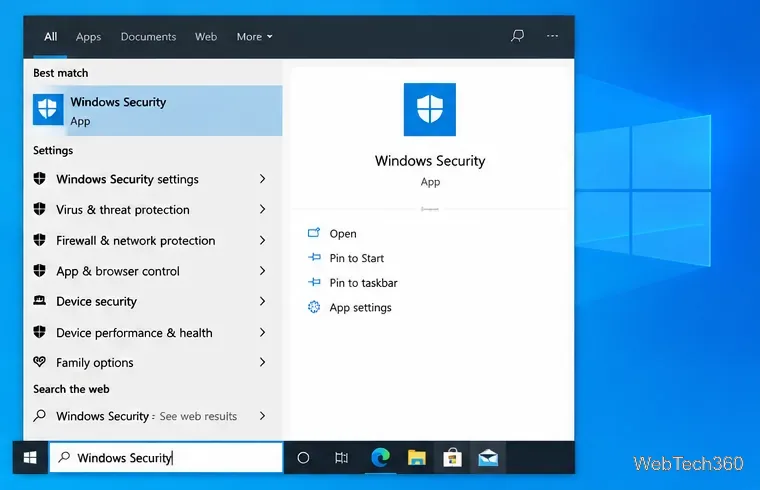This screenshot has width=760, height=490.
Task: Expand the Device performance & health arrow
Action: tap(262, 332)
